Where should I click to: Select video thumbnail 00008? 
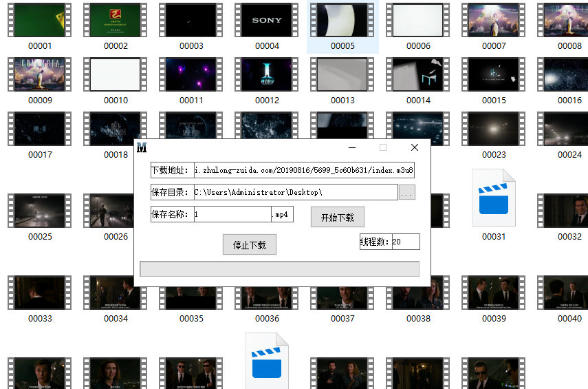pyautogui.click(x=563, y=20)
